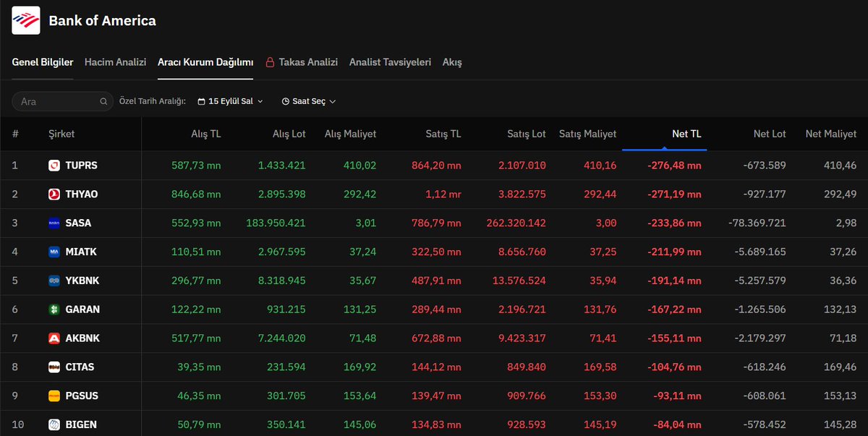868x436 pixels.
Task: Click the search magnifier icon
Action: coord(103,102)
